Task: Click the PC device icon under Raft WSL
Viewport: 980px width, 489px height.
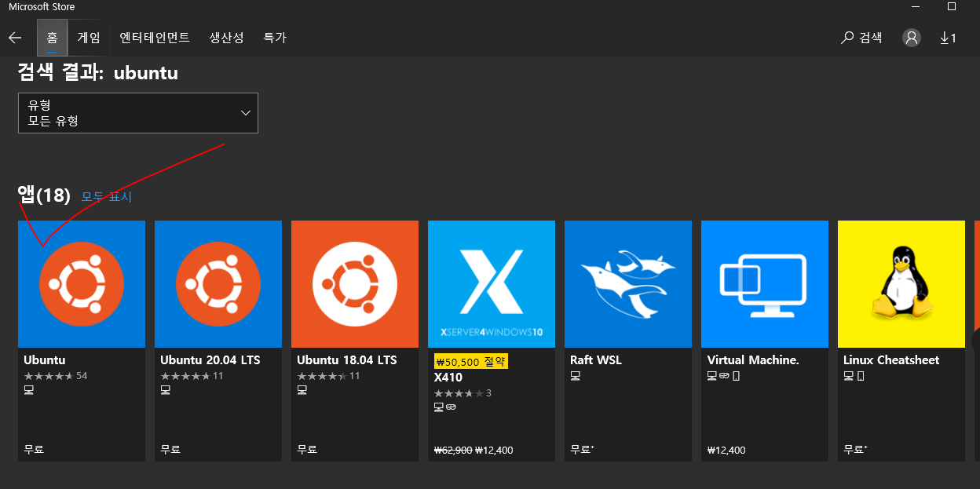Action: pyautogui.click(x=576, y=376)
